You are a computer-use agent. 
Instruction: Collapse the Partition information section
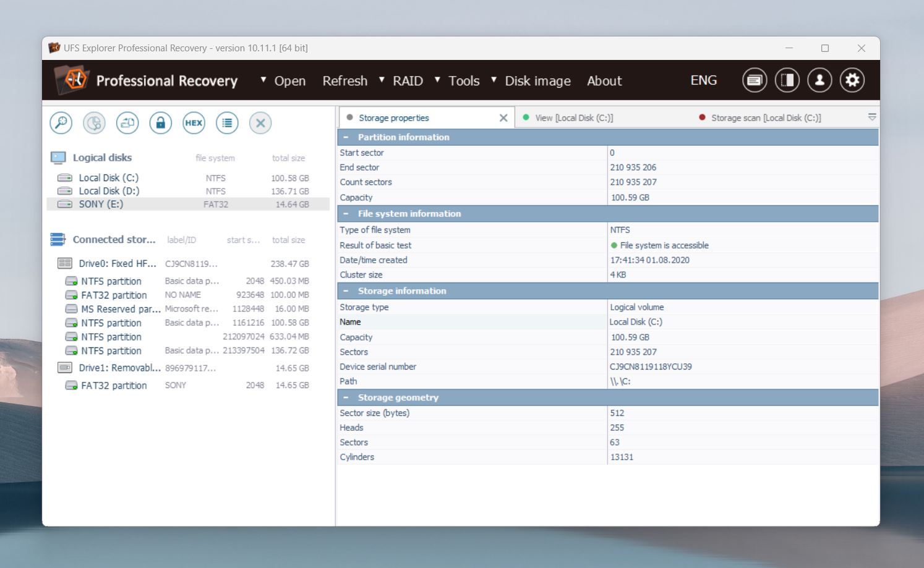click(346, 137)
